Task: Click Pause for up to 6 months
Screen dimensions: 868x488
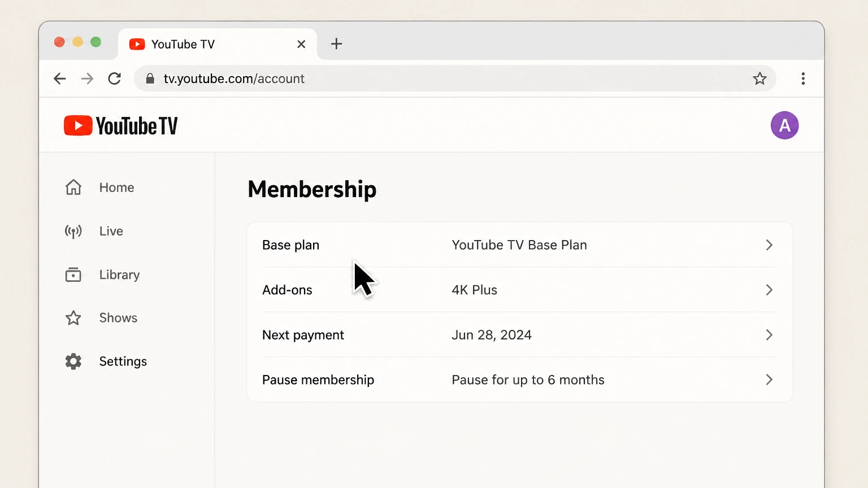Action: point(528,380)
